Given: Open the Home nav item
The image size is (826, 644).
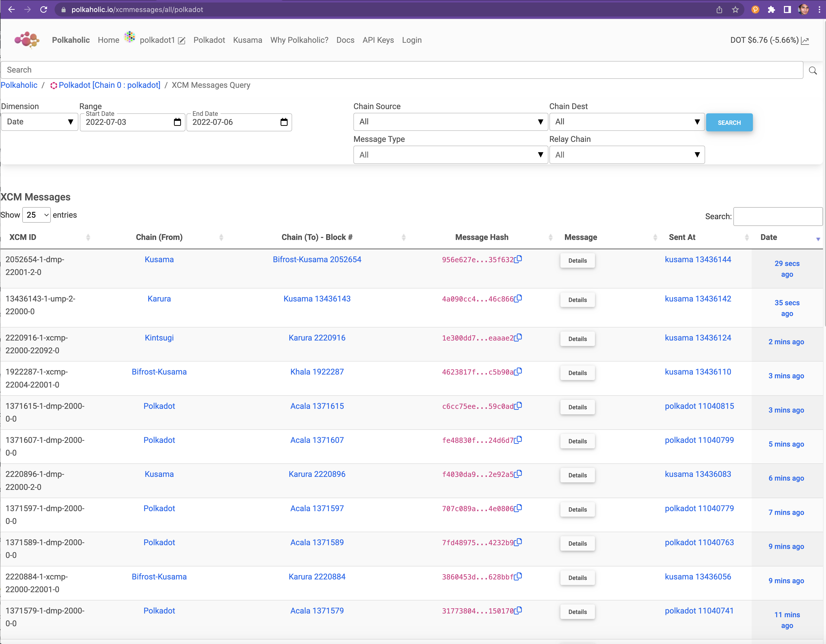Looking at the screenshot, I should coord(109,40).
